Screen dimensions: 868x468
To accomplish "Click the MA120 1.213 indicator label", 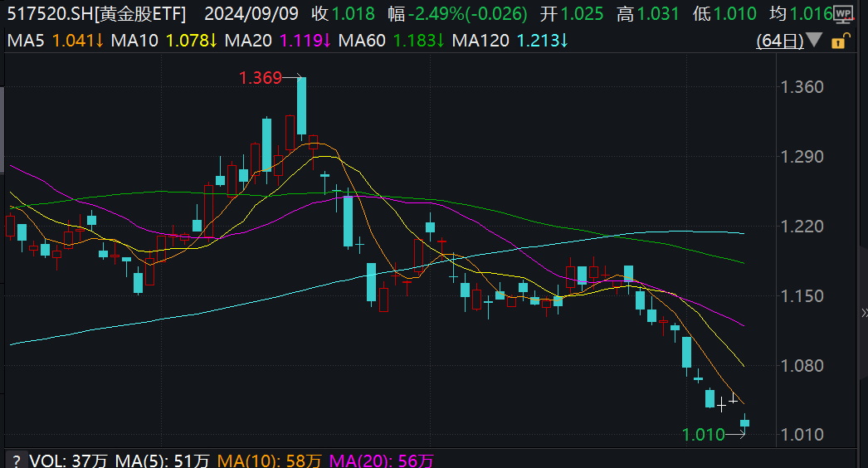I will coord(510,41).
